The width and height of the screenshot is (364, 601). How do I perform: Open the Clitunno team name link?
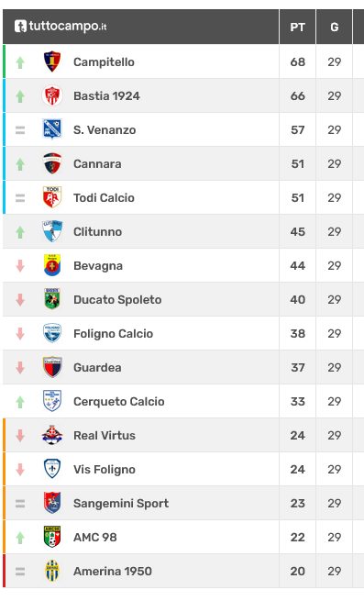[98, 232]
